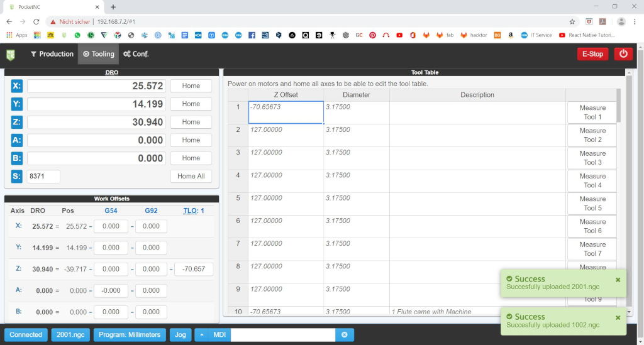
Task: Expand the MDI history arrow
Action: 202,335
